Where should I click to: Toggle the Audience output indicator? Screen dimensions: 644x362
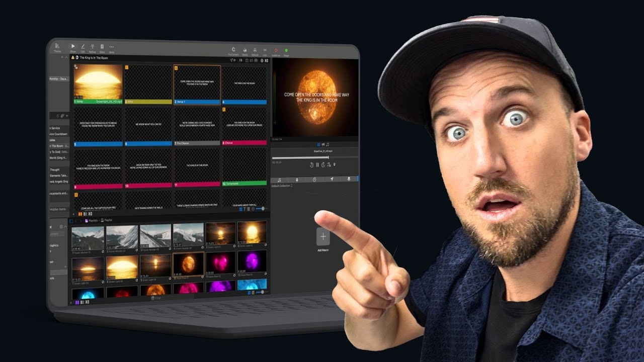tap(276, 52)
